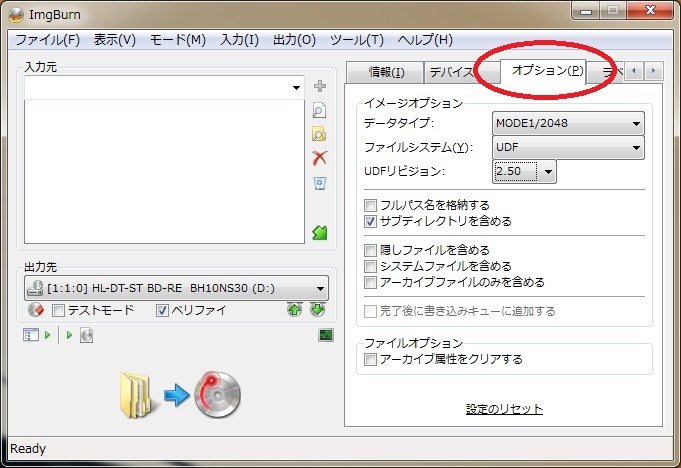Check アーカイブ属性をクリアする option
The width and height of the screenshot is (681, 468).
pos(370,359)
